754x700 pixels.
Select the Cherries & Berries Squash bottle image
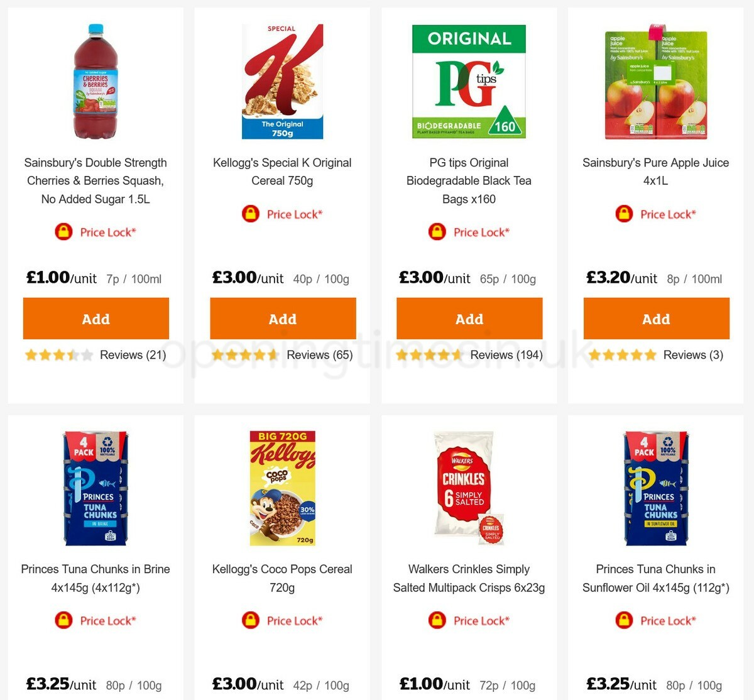(x=96, y=80)
